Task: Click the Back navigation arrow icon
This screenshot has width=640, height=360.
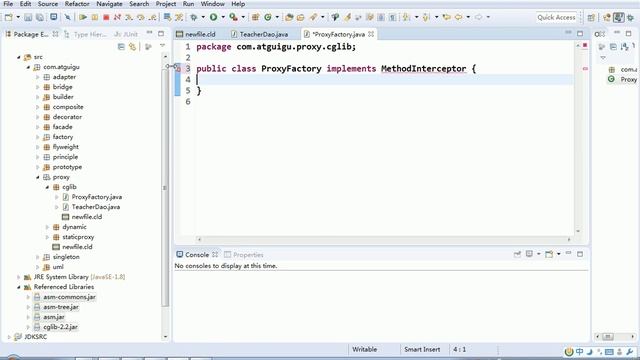Action: pyautogui.click(x=459, y=17)
